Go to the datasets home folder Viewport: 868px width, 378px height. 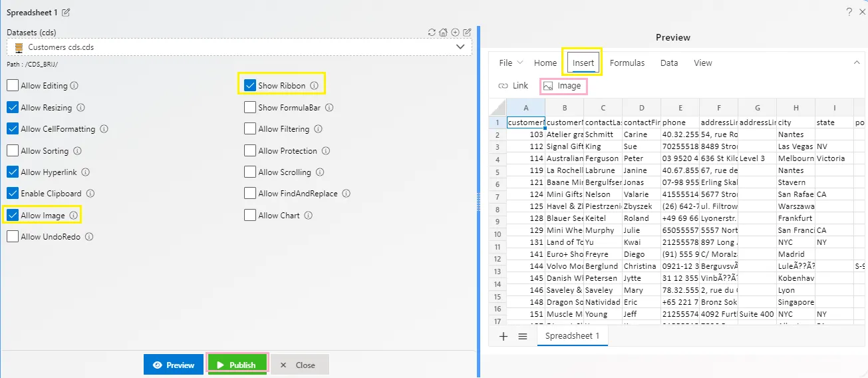444,32
